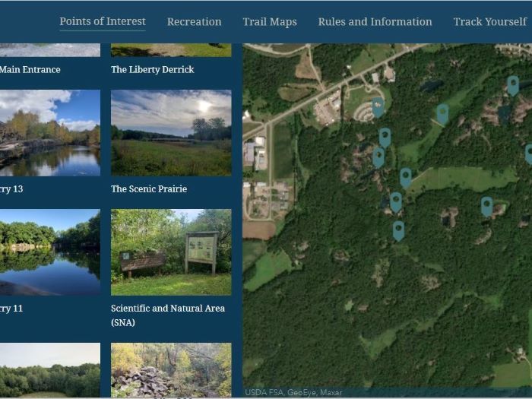Viewport: 532px width, 399px height.
Task: Click the map pin on the amphitheater
Action: coord(378,107)
